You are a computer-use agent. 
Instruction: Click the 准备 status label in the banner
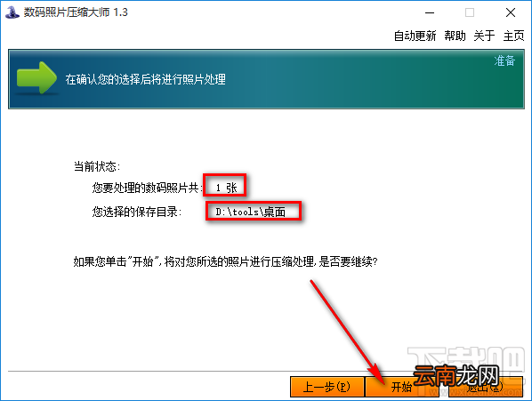pyautogui.click(x=504, y=61)
